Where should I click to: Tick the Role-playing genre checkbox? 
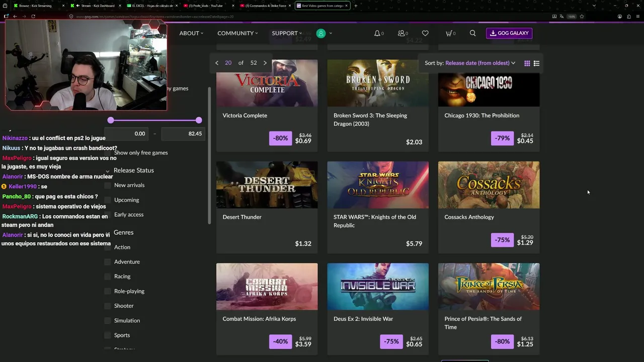[x=107, y=291]
